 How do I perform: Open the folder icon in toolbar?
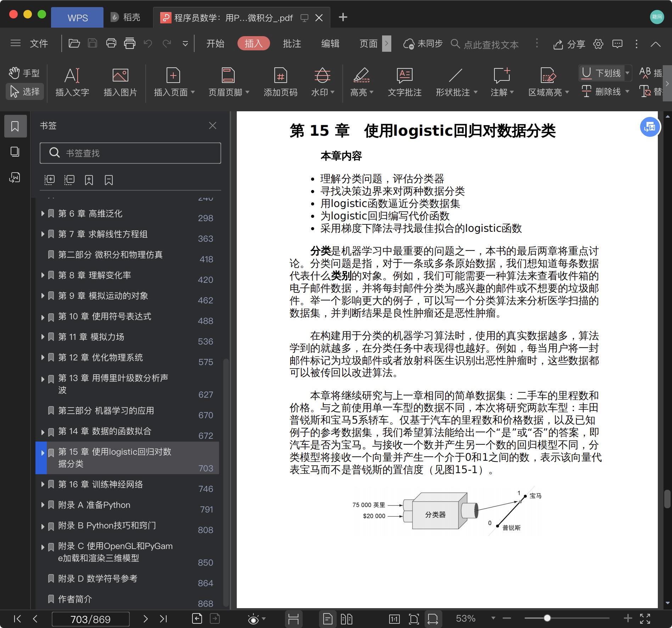click(x=74, y=43)
